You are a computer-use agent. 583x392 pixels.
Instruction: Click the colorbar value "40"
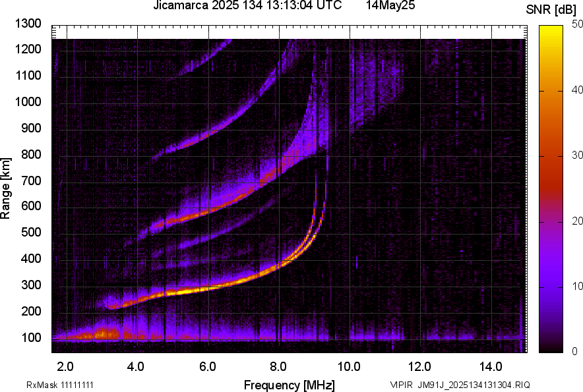(x=577, y=90)
